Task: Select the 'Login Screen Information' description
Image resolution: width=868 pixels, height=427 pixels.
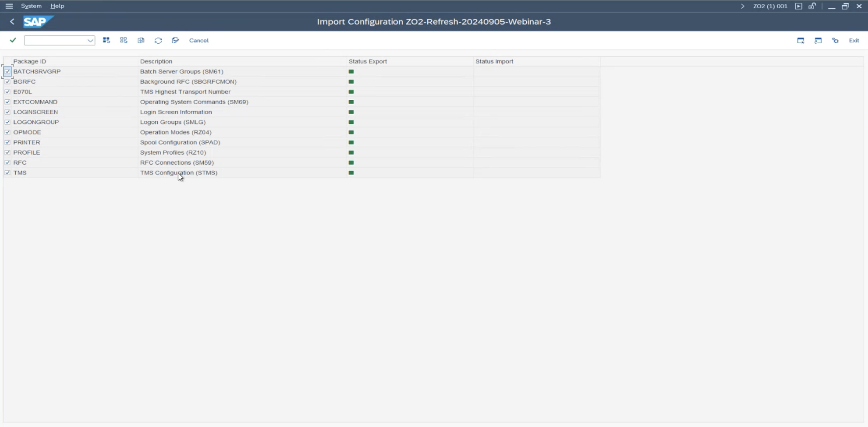Action: (176, 112)
